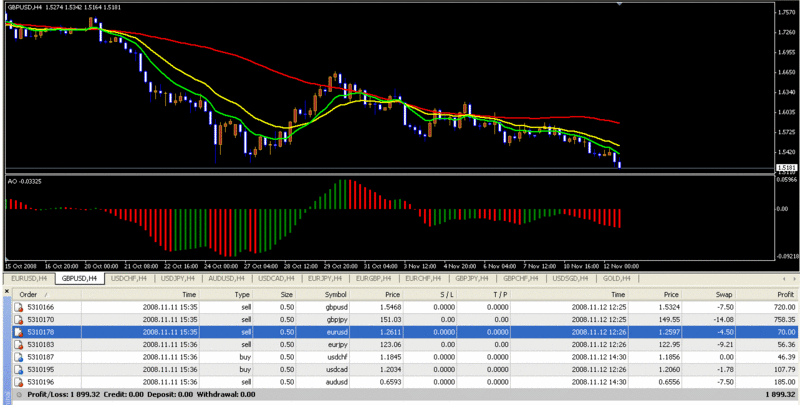Viewport: 800px width, 405px height.
Task: Click the eurjpy symbol cell
Action: pyautogui.click(x=338, y=345)
